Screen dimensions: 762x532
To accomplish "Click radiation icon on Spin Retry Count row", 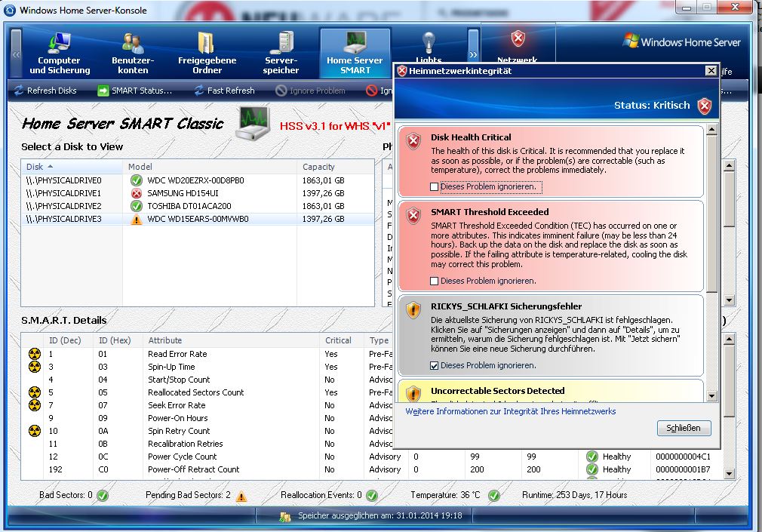I will pyautogui.click(x=35, y=431).
